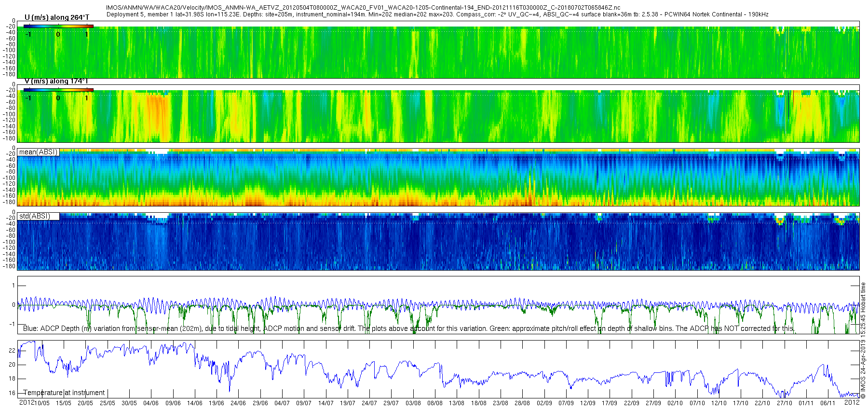868x410 pixels.
Task: Click the '28/08' date tick label
Action: coord(522,403)
